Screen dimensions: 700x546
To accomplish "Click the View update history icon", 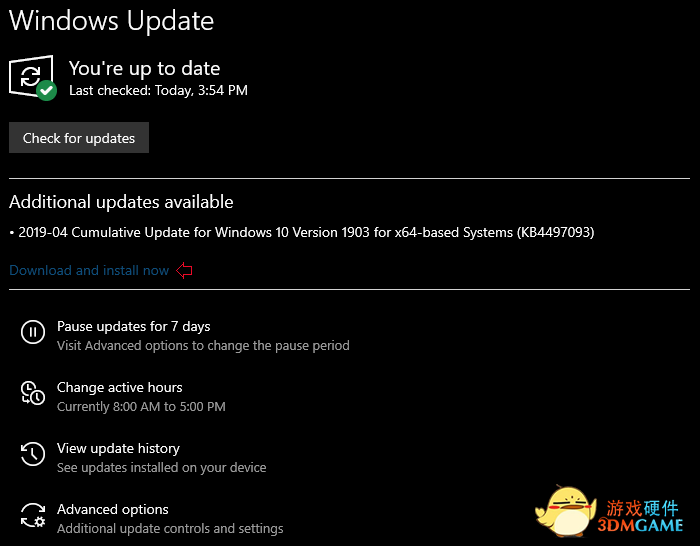I will [33, 454].
